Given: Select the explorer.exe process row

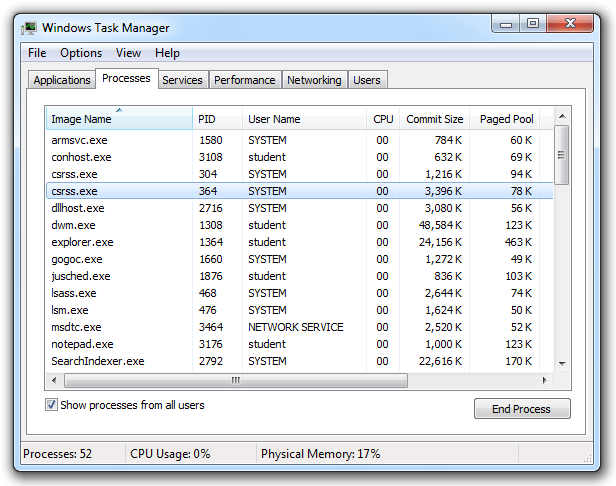Looking at the screenshot, I should (x=299, y=242).
